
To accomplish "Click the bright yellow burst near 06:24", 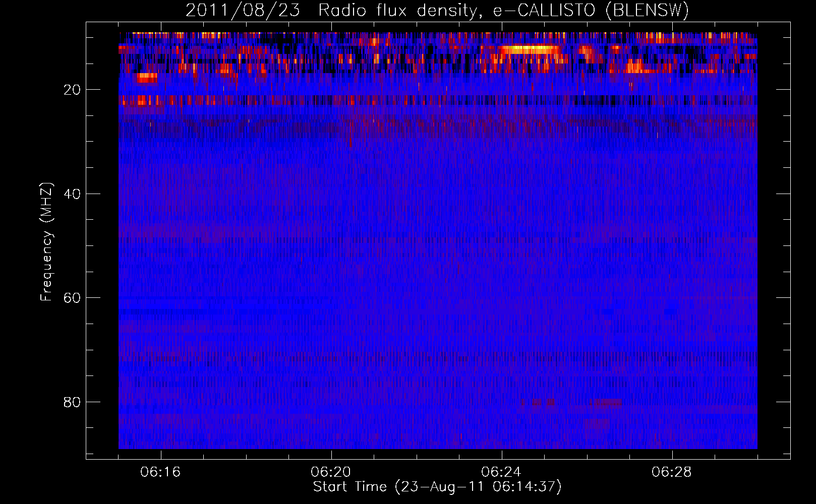I will click(530, 49).
